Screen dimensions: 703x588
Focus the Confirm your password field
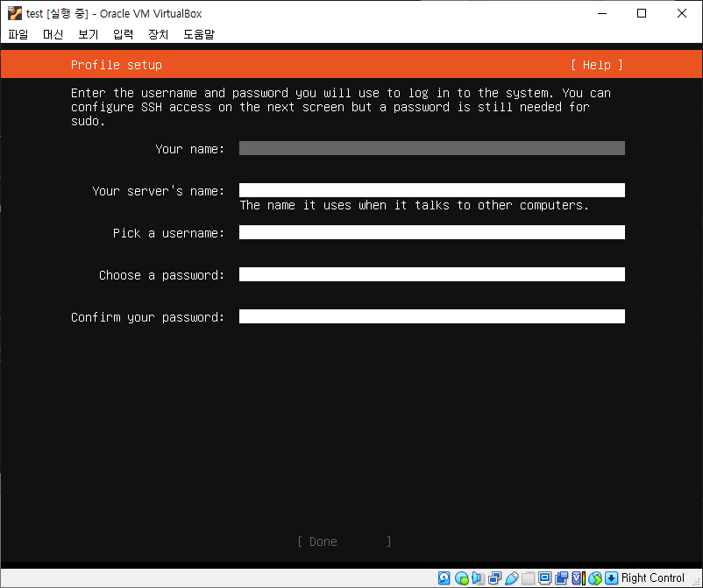click(x=432, y=316)
